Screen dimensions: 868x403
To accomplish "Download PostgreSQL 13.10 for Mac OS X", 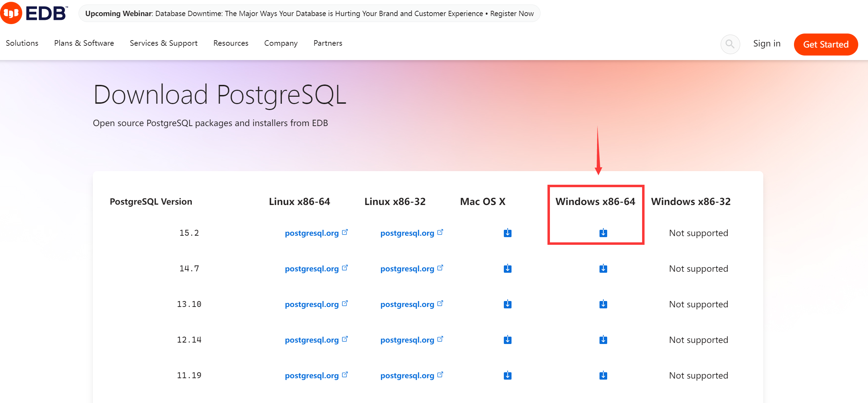I will tap(508, 304).
